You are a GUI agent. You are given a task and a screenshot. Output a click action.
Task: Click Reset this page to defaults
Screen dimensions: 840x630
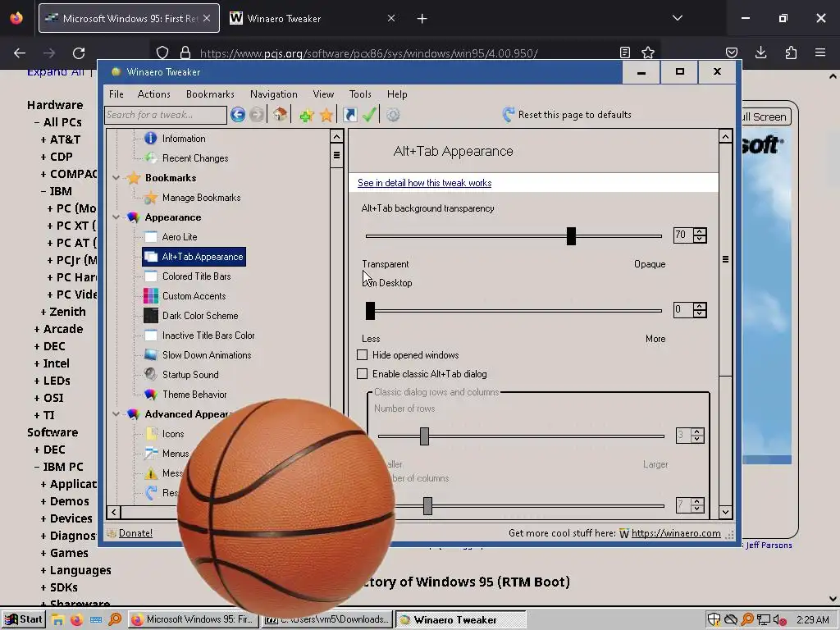pos(568,115)
